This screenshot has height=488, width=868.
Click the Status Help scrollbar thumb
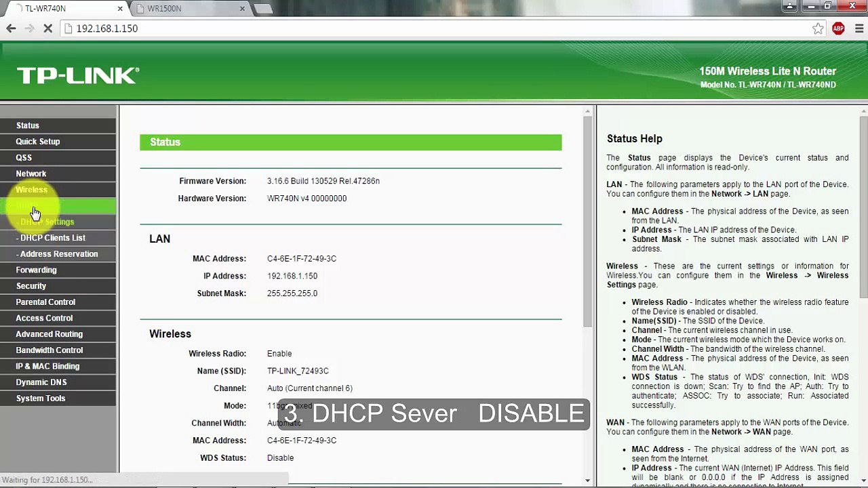tap(863, 207)
